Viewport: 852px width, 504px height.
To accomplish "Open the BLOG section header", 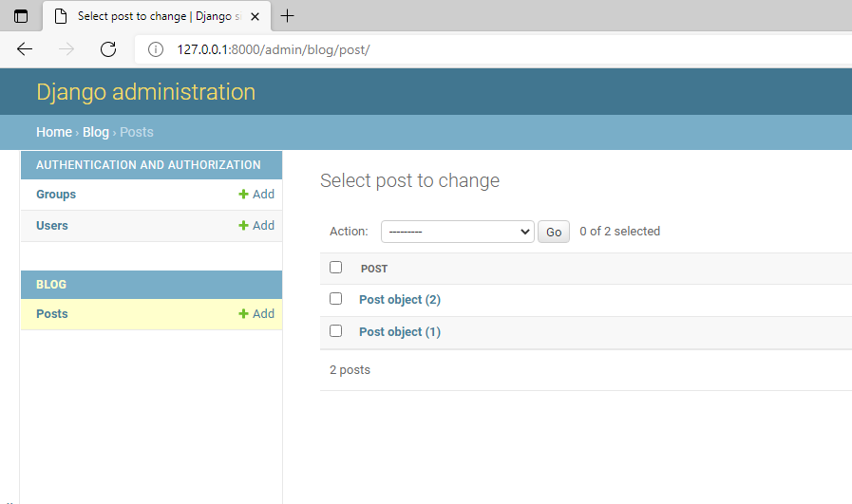I will point(51,285).
